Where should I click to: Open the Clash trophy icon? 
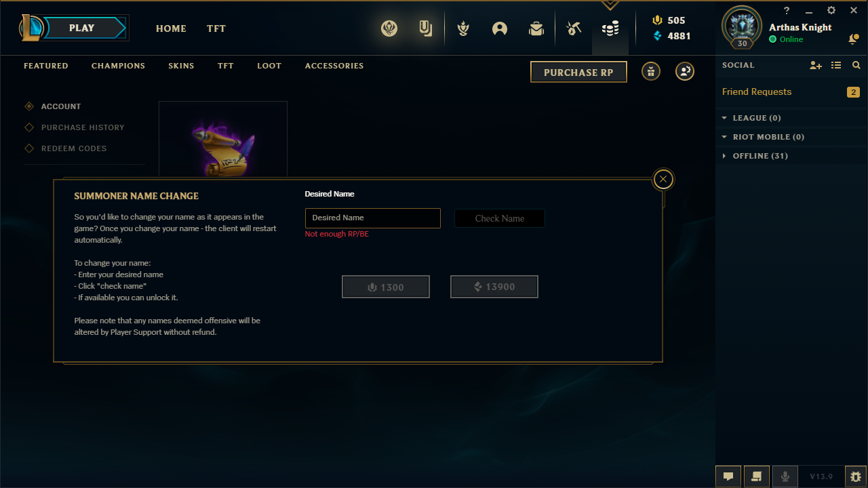(x=463, y=28)
